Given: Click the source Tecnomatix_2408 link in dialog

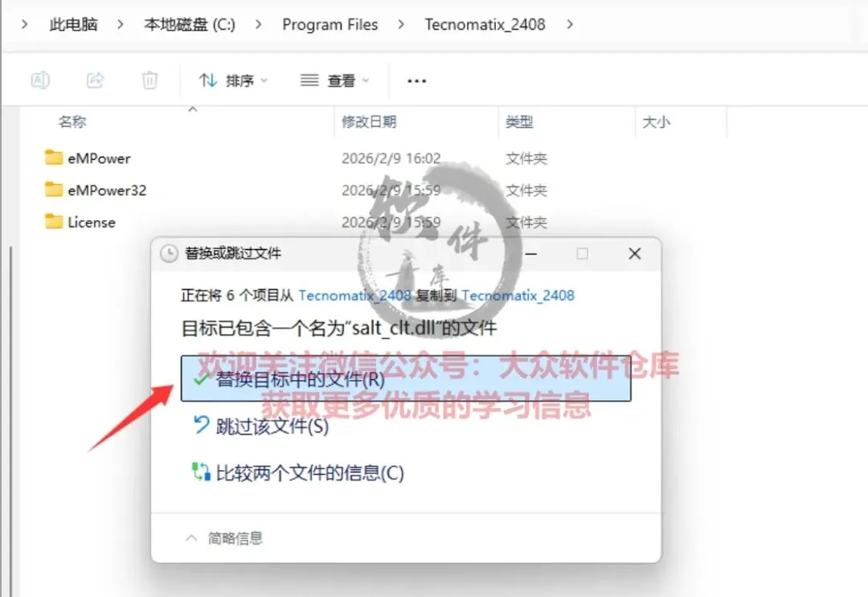Looking at the screenshot, I should (x=354, y=296).
